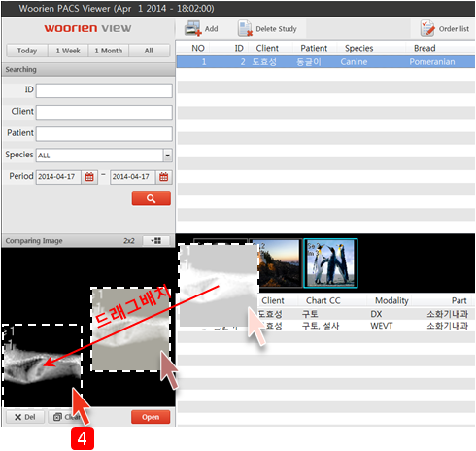This screenshot has height=451, width=476.
Task: Select the 1 Week filter tab
Action: point(68,51)
